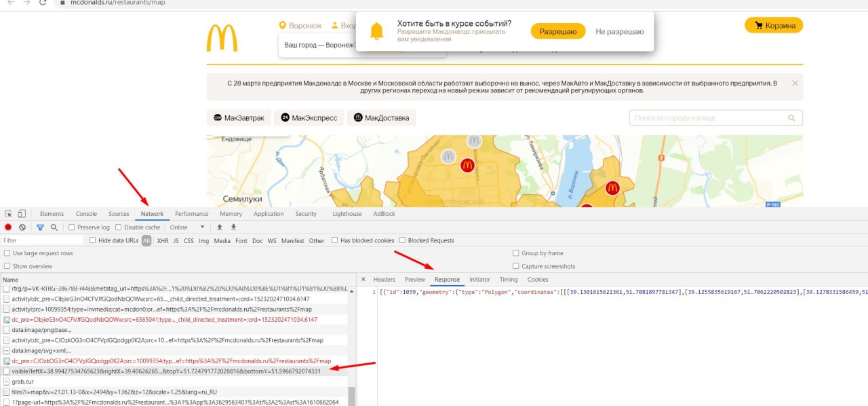Image resolution: width=868 pixels, height=406 pixels.
Task: Select the grab.cur request row
Action: 174,382
